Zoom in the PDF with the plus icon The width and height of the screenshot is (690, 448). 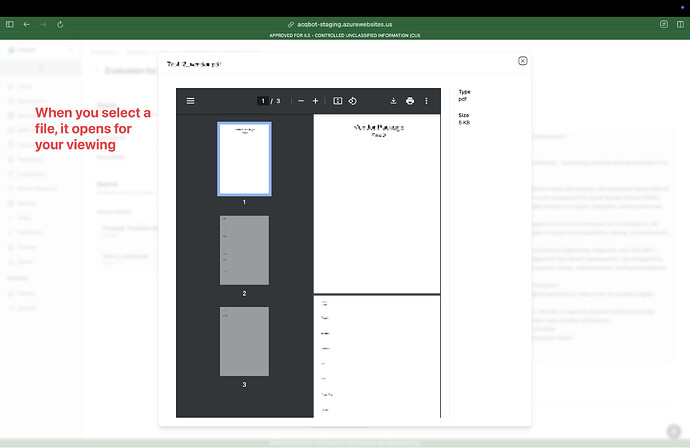(316, 101)
